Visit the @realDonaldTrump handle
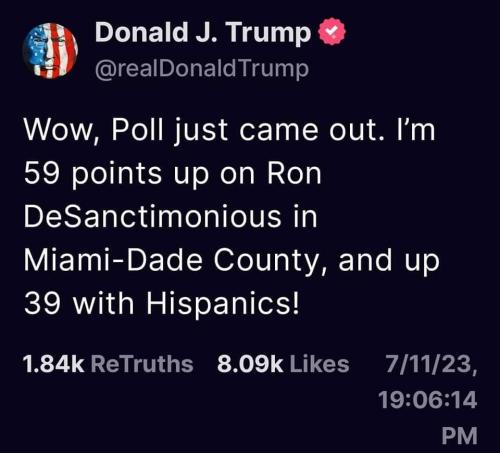 click(202, 69)
